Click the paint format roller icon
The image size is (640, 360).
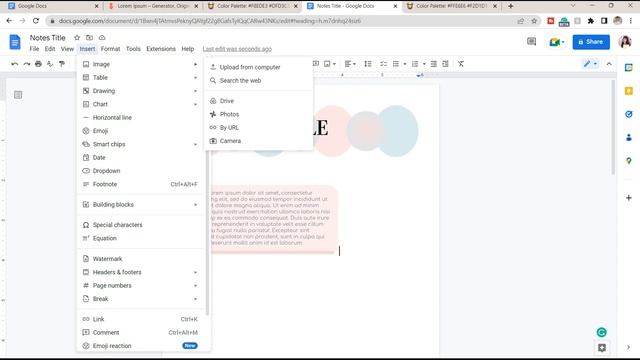(x=62, y=64)
